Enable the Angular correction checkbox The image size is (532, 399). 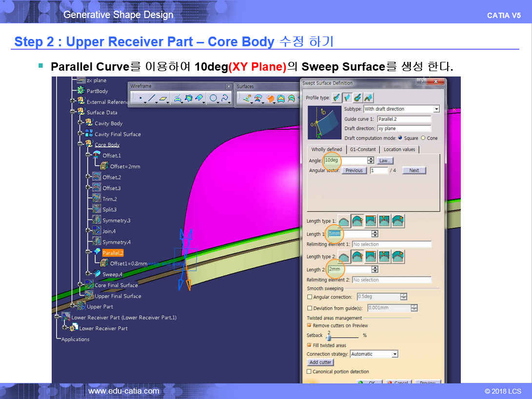pyautogui.click(x=310, y=297)
